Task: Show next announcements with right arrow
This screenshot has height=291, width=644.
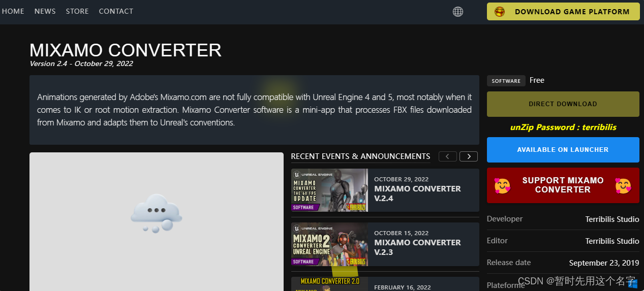Action: (469, 156)
